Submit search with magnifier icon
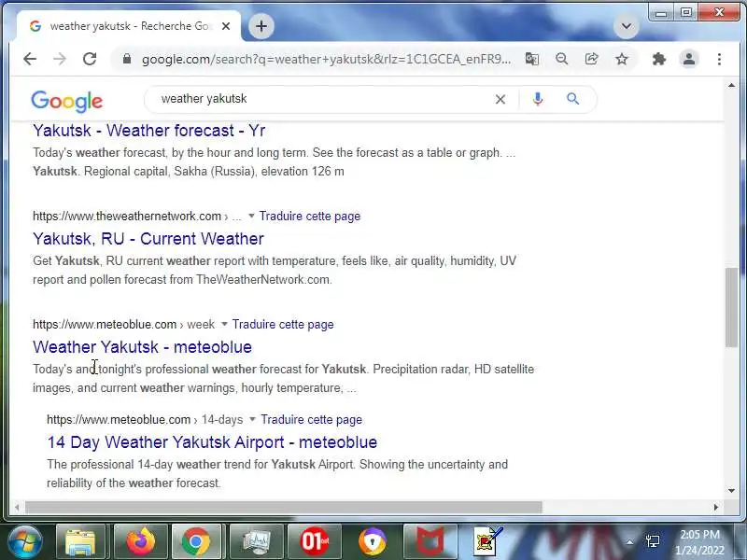The height and width of the screenshot is (560, 747). [x=572, y=99]
